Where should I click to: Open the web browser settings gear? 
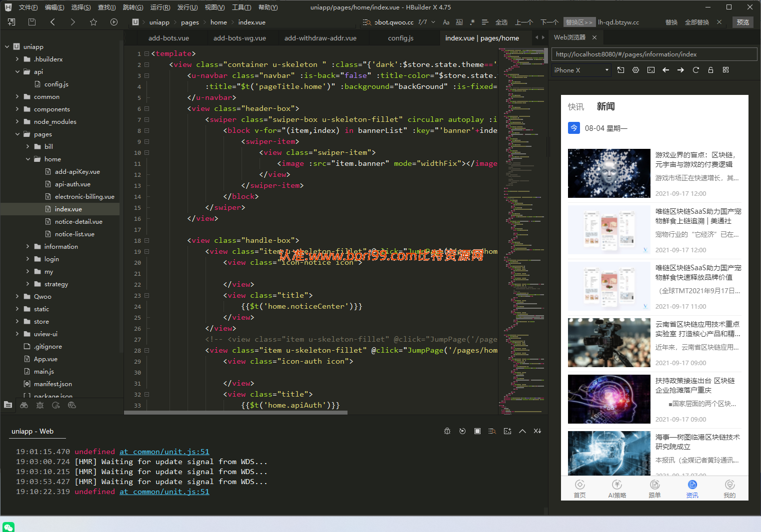pos(635,70)
